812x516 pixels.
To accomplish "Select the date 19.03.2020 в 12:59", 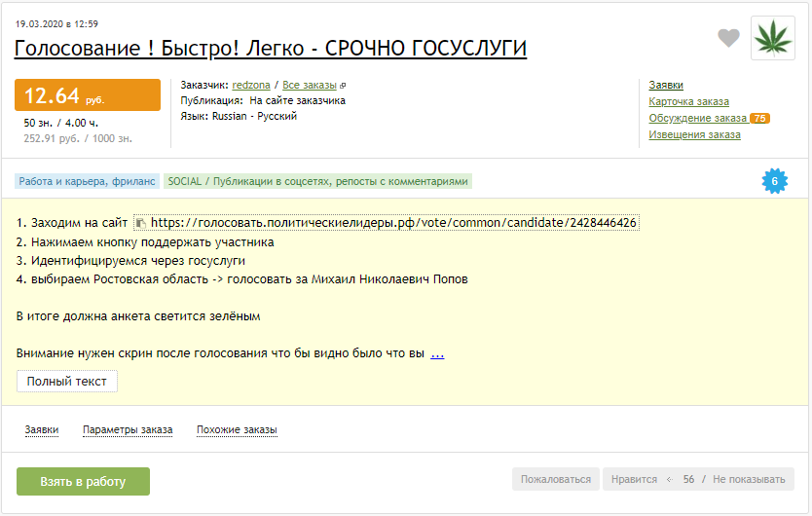I will coord(56,23).
